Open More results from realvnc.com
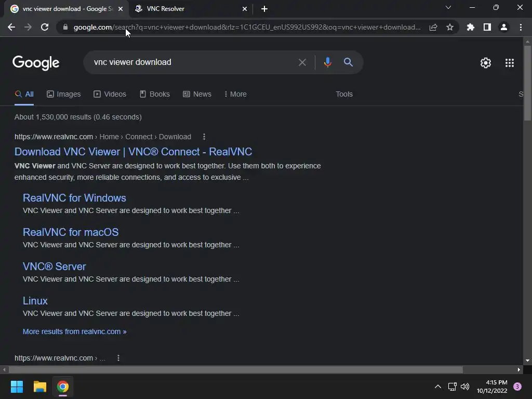532x399 pixels. (x=74, y=331)
